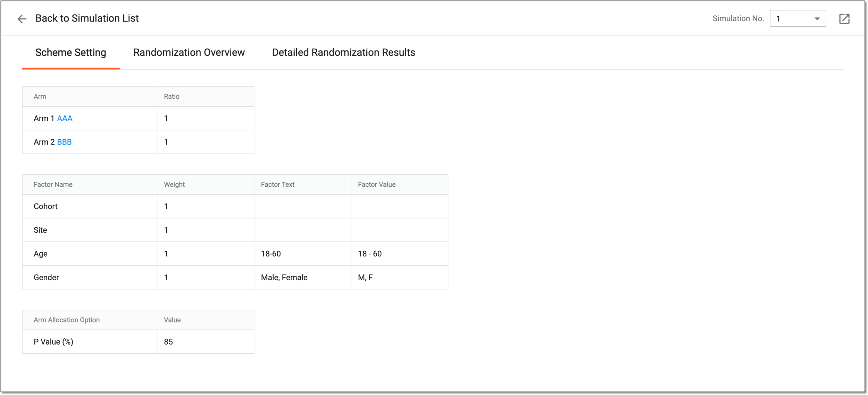Click the Gender factor name
868x395 pixels.
point(46,278)
